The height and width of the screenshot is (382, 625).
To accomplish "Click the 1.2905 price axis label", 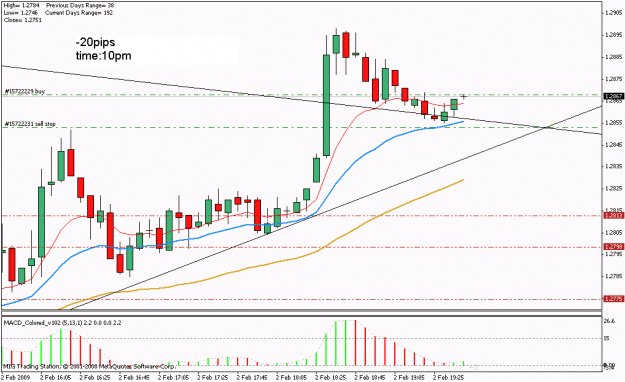I will [x=614, y=13].
